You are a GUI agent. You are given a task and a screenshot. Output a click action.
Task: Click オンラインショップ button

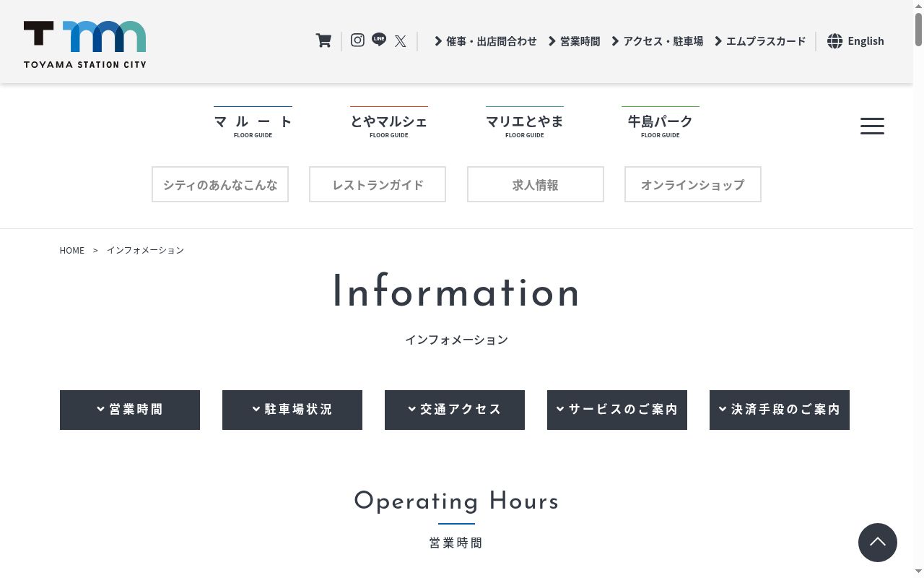pos(693,184)
